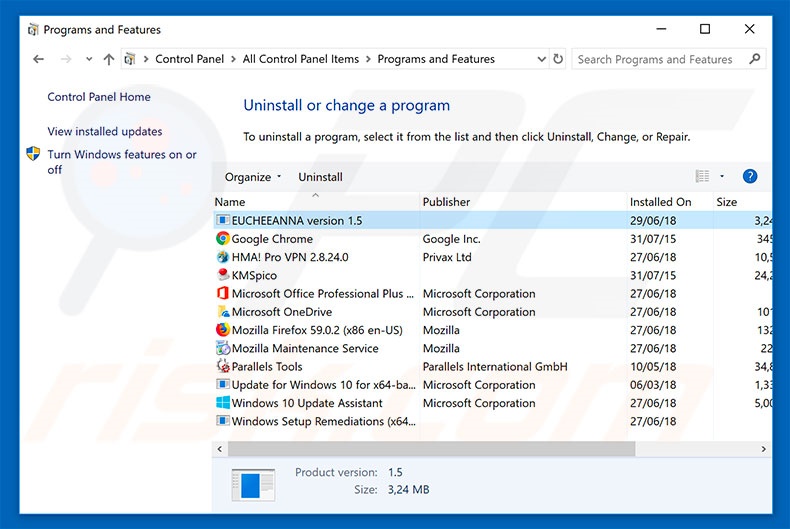Viewport: 790px width, 529px height.
Task: Click the window title bar system icon
Action: 33,30
